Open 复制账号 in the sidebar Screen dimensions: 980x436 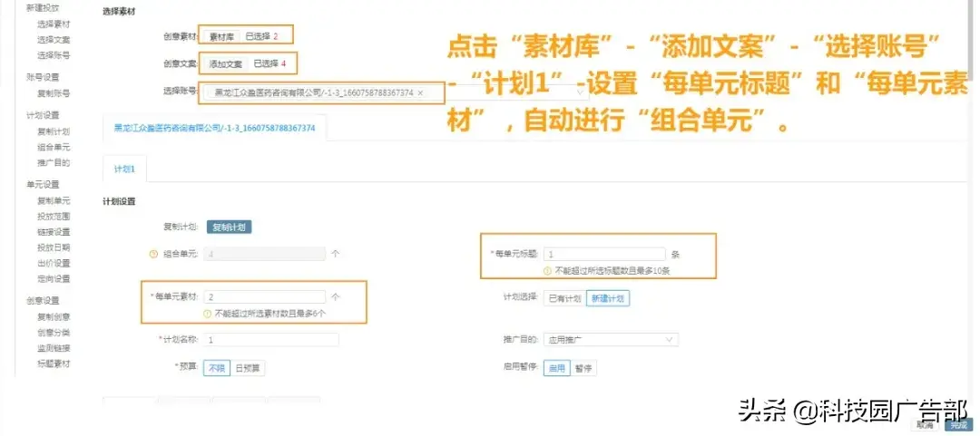(54, 93)
